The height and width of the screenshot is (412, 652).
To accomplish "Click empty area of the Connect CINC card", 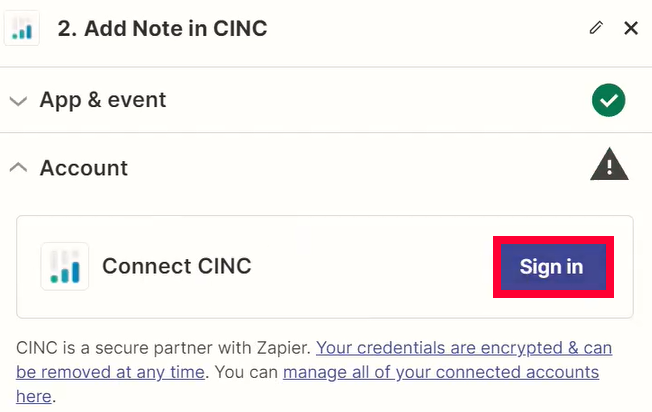I will point(370,266).
